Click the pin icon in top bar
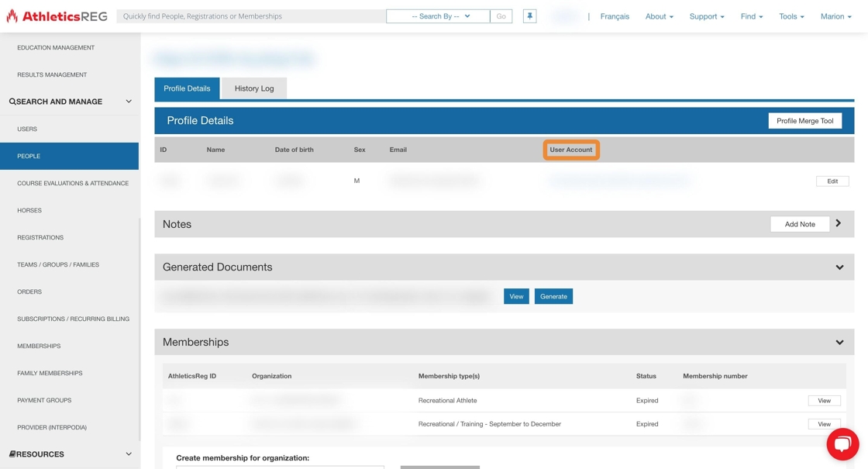The width and height of the screenshot is (868, 469). (529, 16)
